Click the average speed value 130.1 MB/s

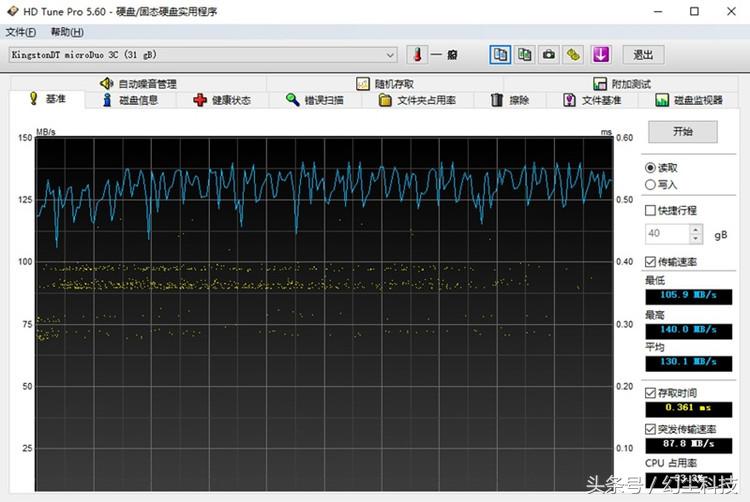688,362
